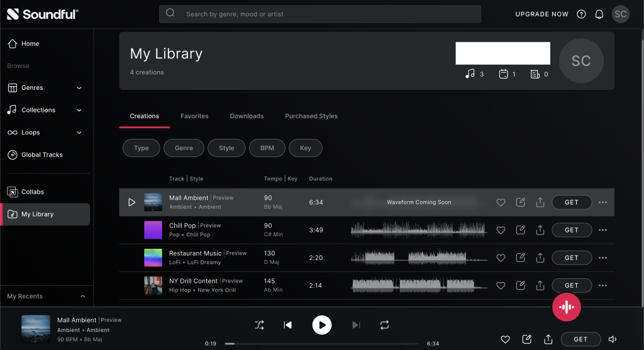The width and height of the screenshot is (644, 350).
Task: Skip to previous track
Action: point(288,325)
